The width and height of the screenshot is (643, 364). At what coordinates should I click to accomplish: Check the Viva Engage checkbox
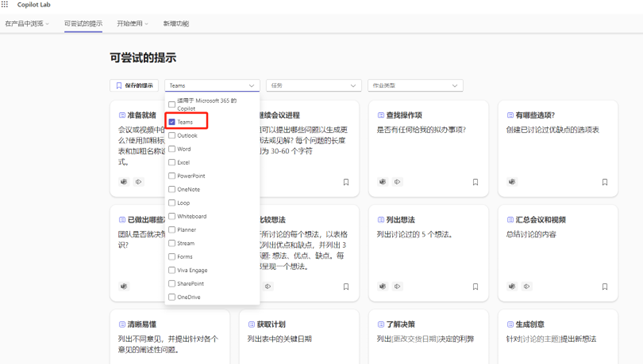[x=172, y=270]
